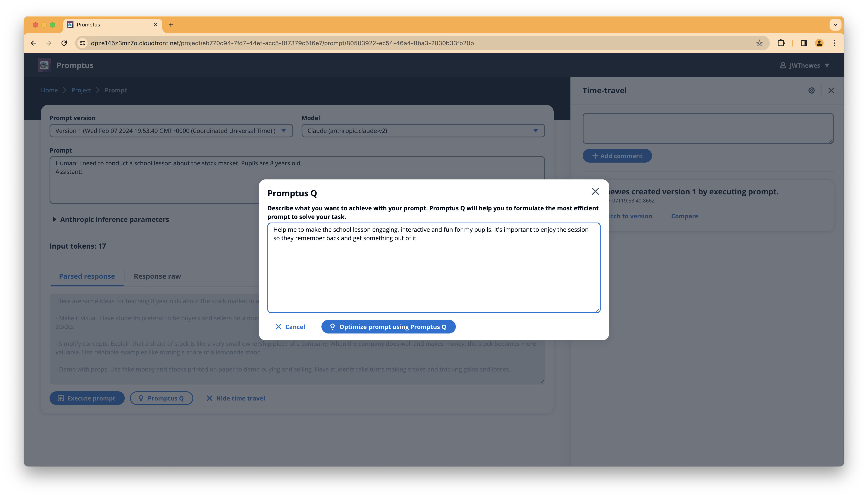Screen dimensions: 868x498
Task: Click the Compare link
Action: click(x=684, y=216)
